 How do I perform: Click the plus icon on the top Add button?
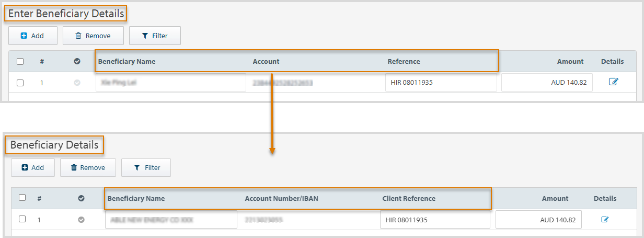point(24,36)
